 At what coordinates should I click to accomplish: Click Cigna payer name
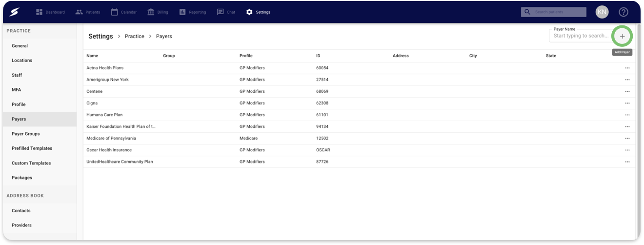tap(92, 103)
